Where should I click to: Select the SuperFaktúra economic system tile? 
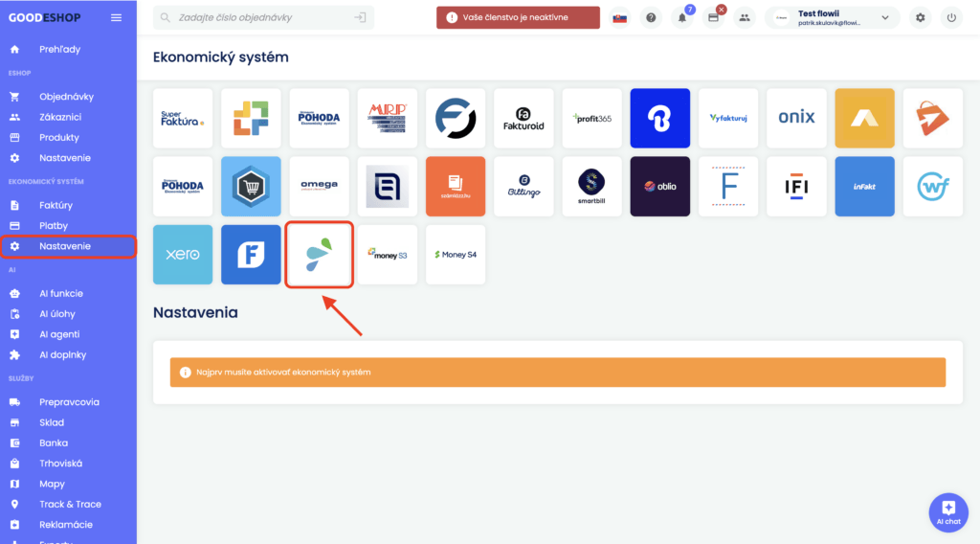(183, 118)
